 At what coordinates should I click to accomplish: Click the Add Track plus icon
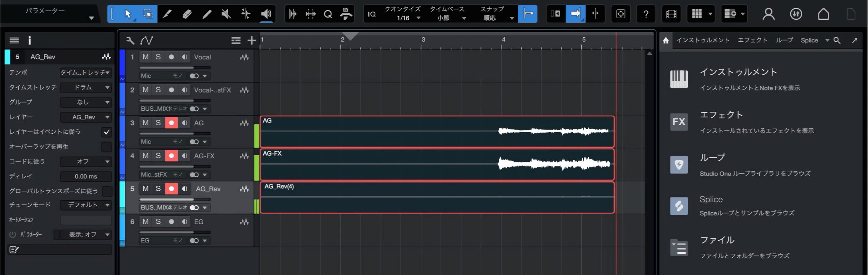(251, 40)
